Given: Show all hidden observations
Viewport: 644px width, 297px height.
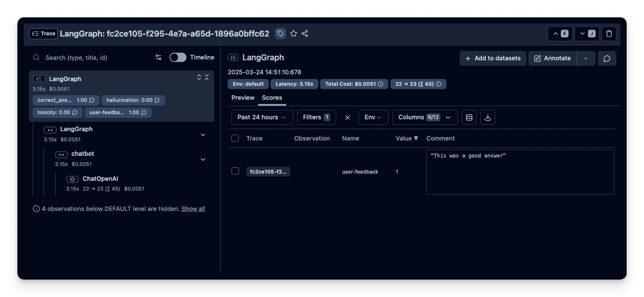Looking at the screenshot, I should (193, 208).
